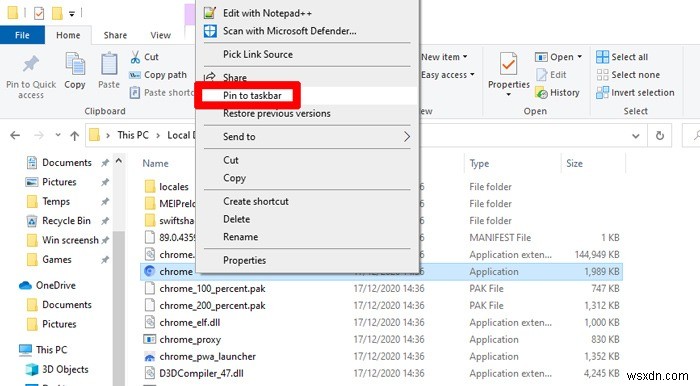Open Quick Access Toolbar customize dropdown

click(72, 14)
